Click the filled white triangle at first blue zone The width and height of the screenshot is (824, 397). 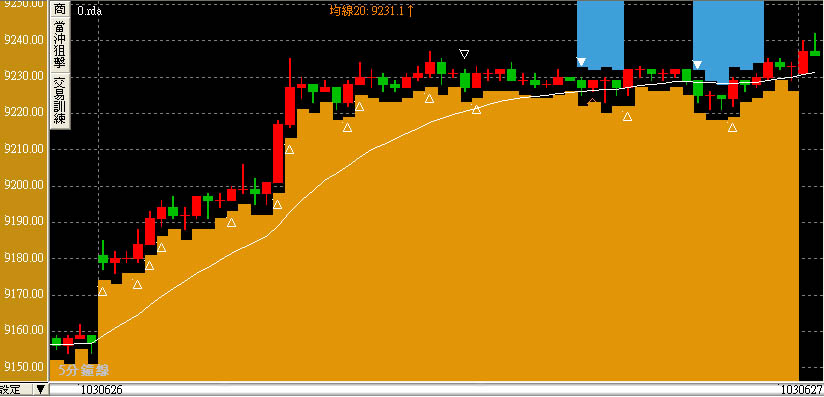click(x=581, y=62)
